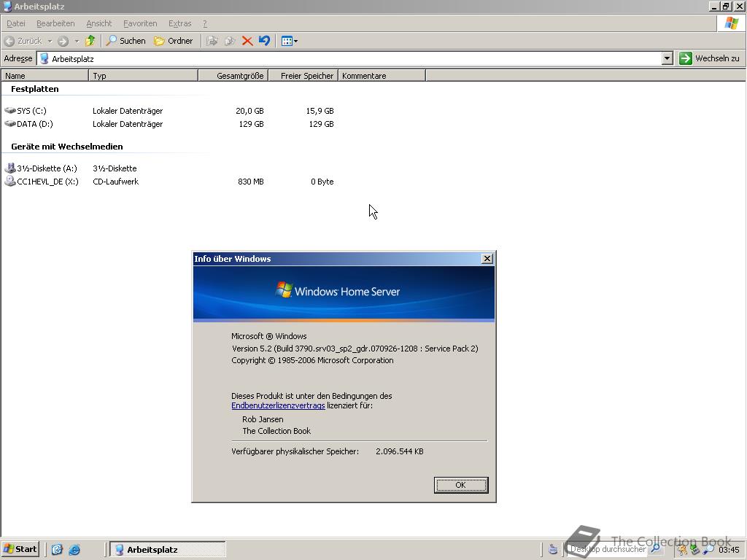
Task: Click the CD-Laufwerk type cell
Action: (116, 182)
